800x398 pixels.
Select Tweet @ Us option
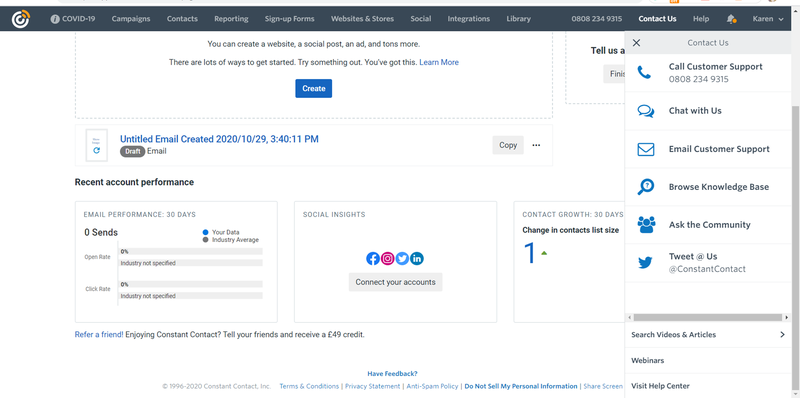coord(708,263)
